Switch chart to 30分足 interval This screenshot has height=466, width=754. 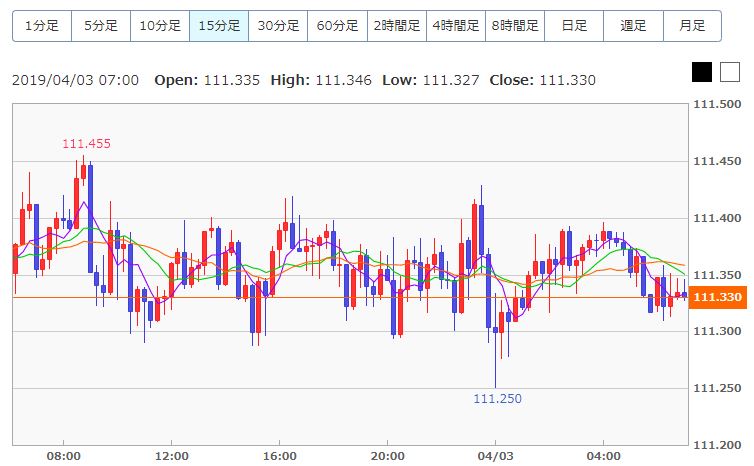(x=278, y=26)
